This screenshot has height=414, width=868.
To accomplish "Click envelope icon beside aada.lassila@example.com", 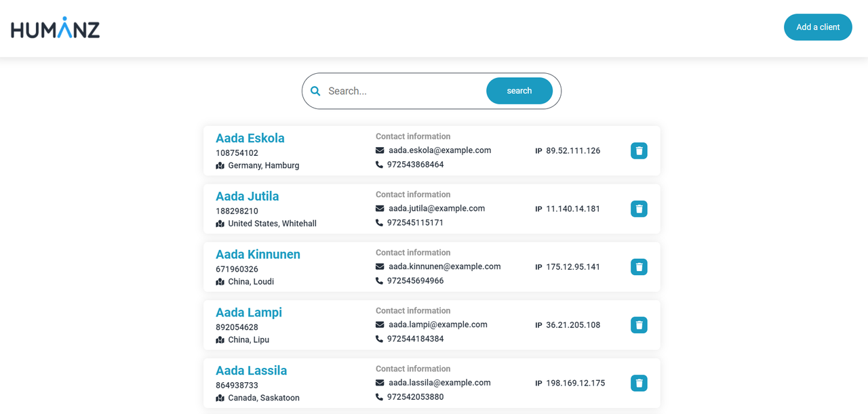I will pyautogui.click(x=380, y=383).
